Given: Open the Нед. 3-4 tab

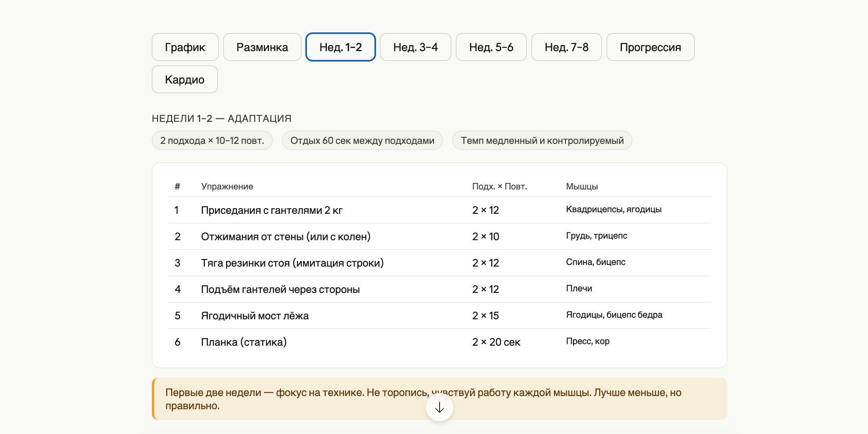Looking at the screenshot, I should click(415, 47).
